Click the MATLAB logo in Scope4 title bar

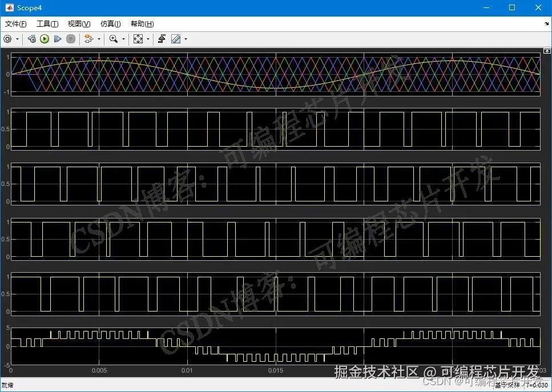tap(9, 8)
